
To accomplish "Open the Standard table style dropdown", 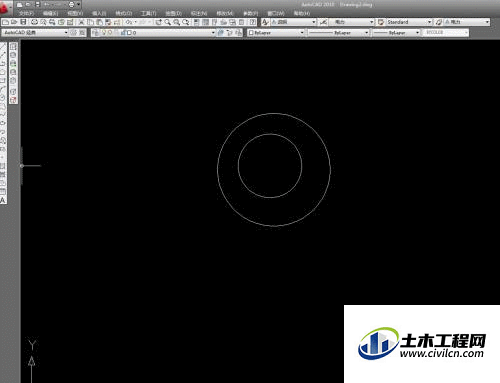I will pos(408,22).
